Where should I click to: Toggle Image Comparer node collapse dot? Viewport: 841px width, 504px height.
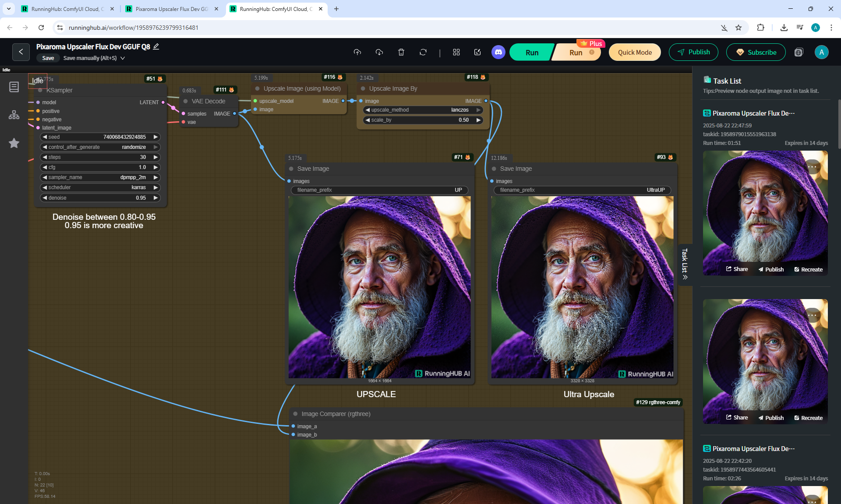[295, 414]
